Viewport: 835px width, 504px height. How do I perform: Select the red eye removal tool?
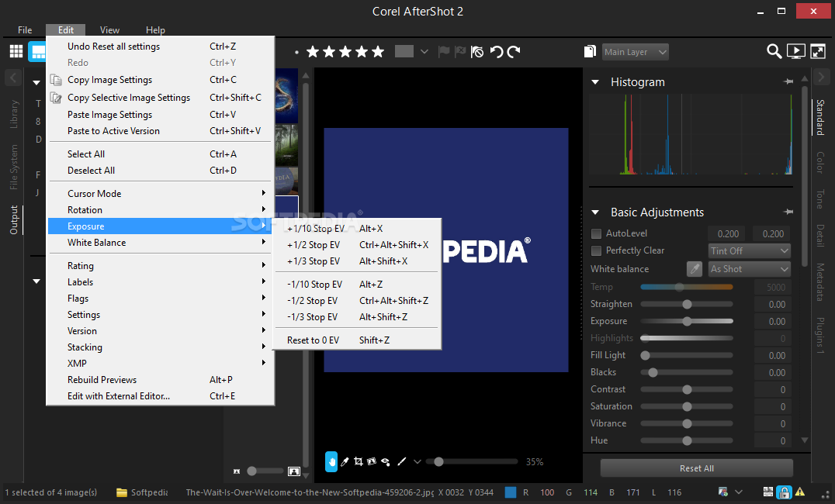pos(386,461)
